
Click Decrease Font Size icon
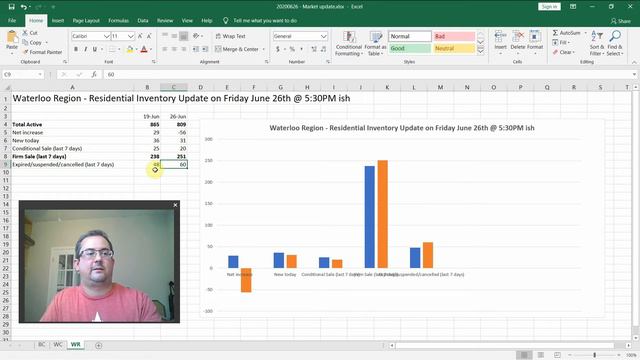(x=149, y=36)
